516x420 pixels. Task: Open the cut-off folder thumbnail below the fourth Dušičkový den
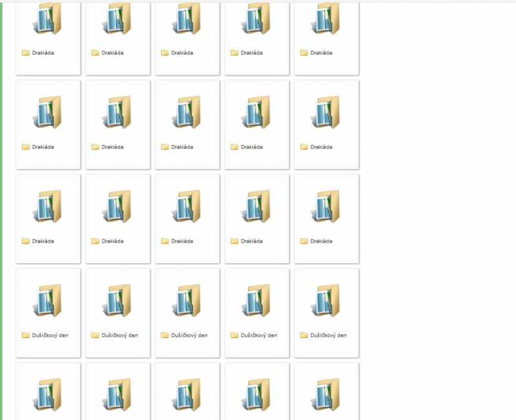point(257,394)
